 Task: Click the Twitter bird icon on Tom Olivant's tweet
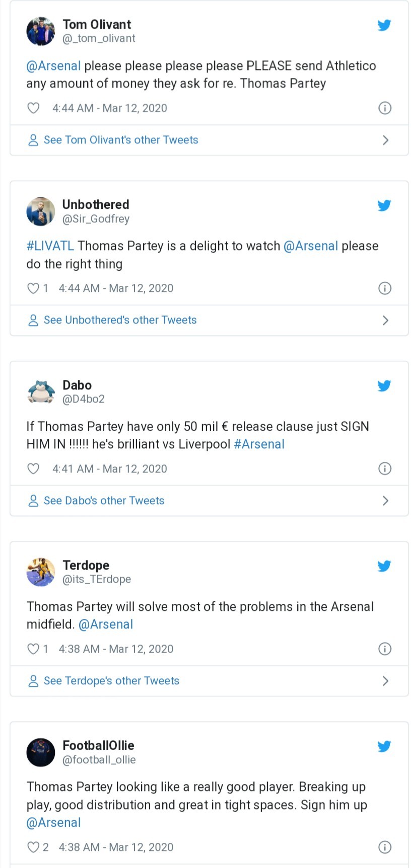click(x=384, y=25)
